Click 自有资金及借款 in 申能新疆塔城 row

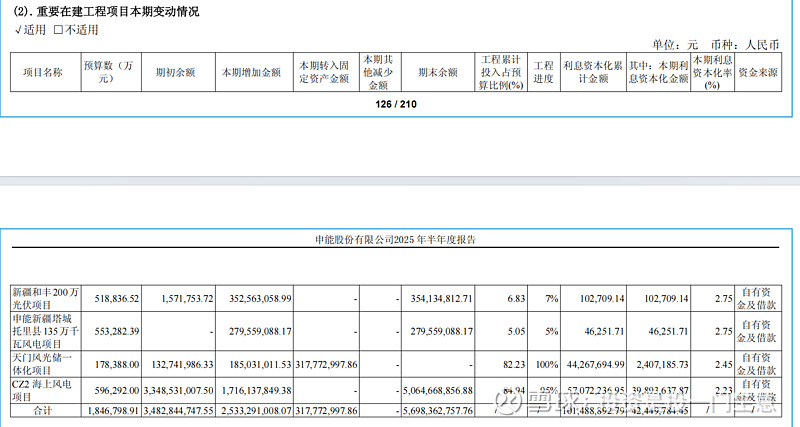(756, 331)
